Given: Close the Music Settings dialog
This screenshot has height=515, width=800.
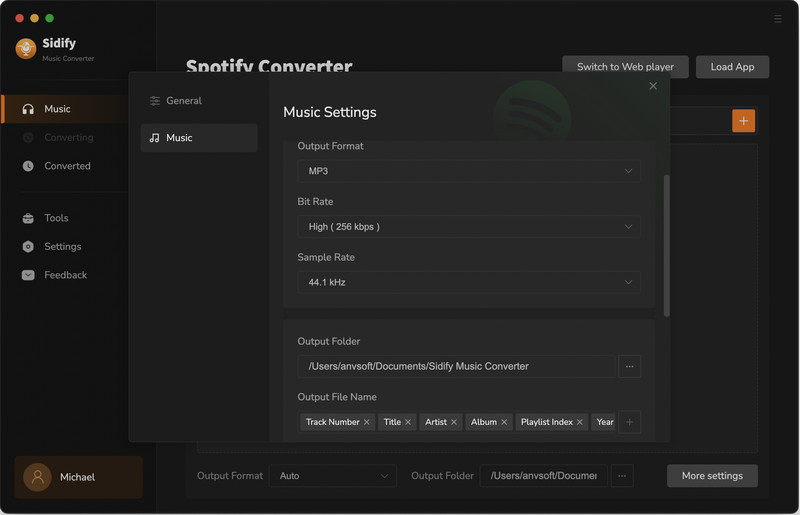Looking at the screenshot, I should 653,86.
